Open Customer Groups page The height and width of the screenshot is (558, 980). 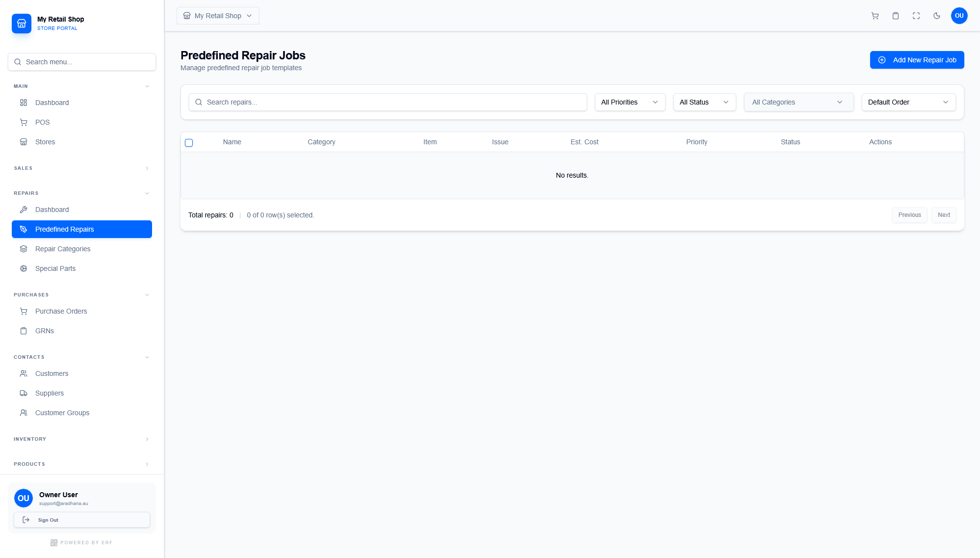click(81, 413)
